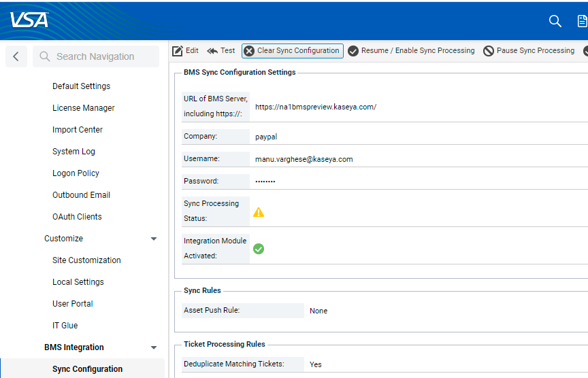
Task: Click the Username field label
Action: [x=201, y=158]
